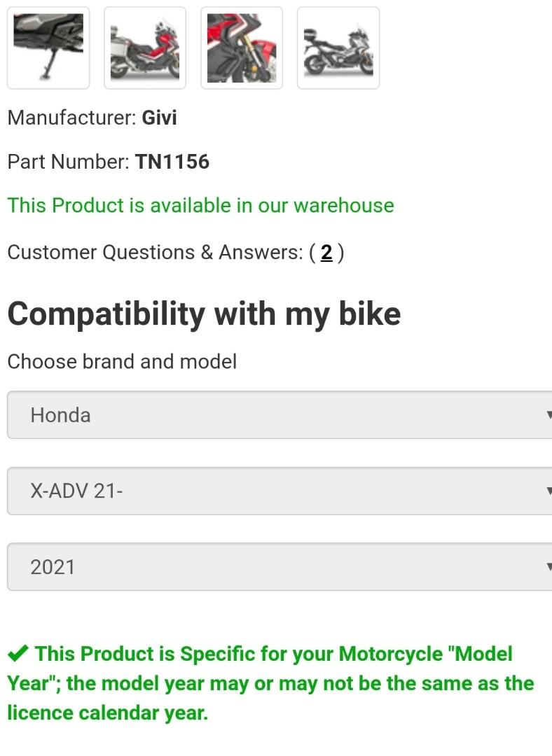Screen dimensions: 552x756
Task: Click the 'Compatibility with my bike' heading
Action: [204, 314]
